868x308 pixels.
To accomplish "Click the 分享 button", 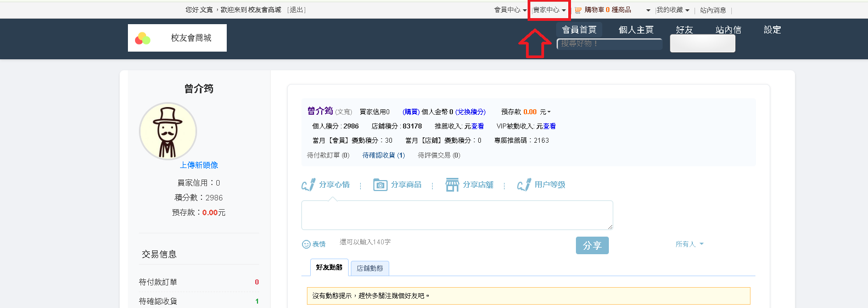I will (x=592, y=245).
